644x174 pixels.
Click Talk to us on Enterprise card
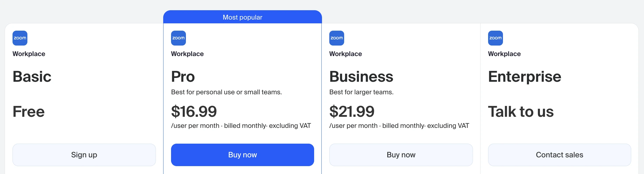521,111
